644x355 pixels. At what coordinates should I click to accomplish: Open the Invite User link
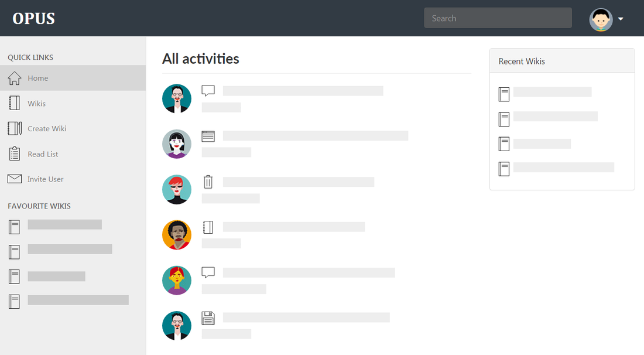(45, 179)
